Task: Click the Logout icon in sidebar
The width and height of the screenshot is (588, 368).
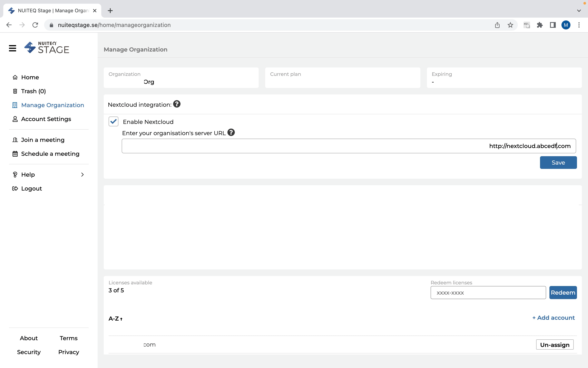Action: point(15,188)
